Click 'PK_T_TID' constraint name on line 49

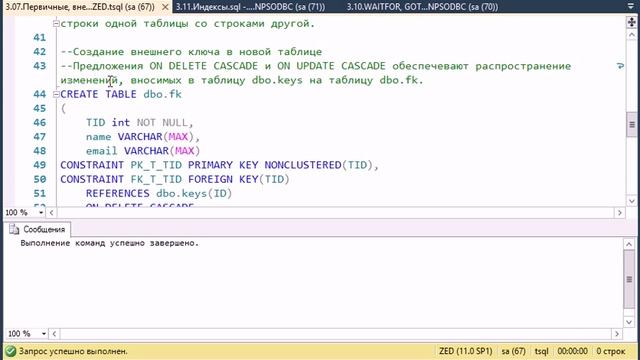pos(156,165)
